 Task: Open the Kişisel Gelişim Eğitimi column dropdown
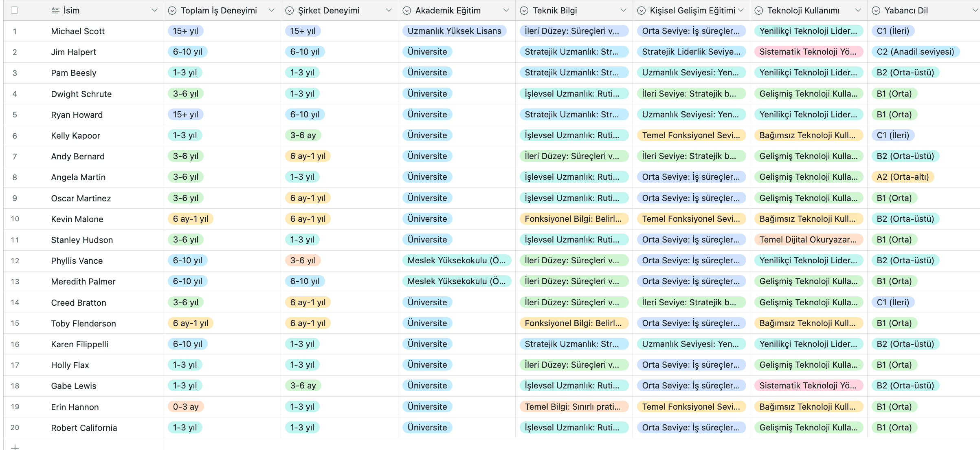pos(741,10)
